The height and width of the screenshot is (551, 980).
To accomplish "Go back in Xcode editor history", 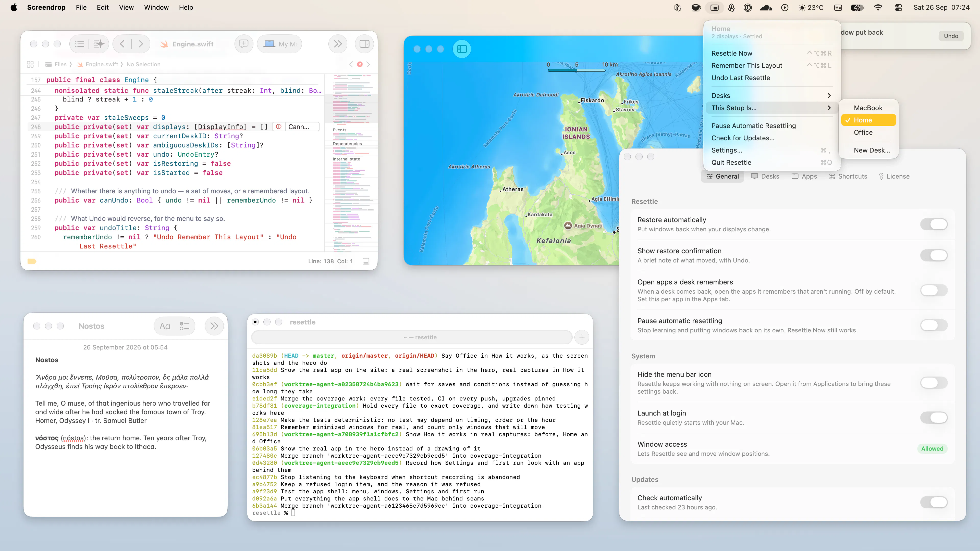I will click(122, 44).
